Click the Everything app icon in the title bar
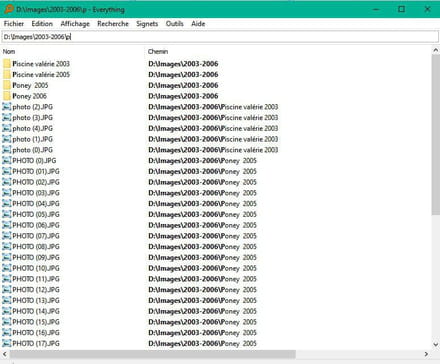The width and height of the screenshot is (440, 364). (9, 9)
